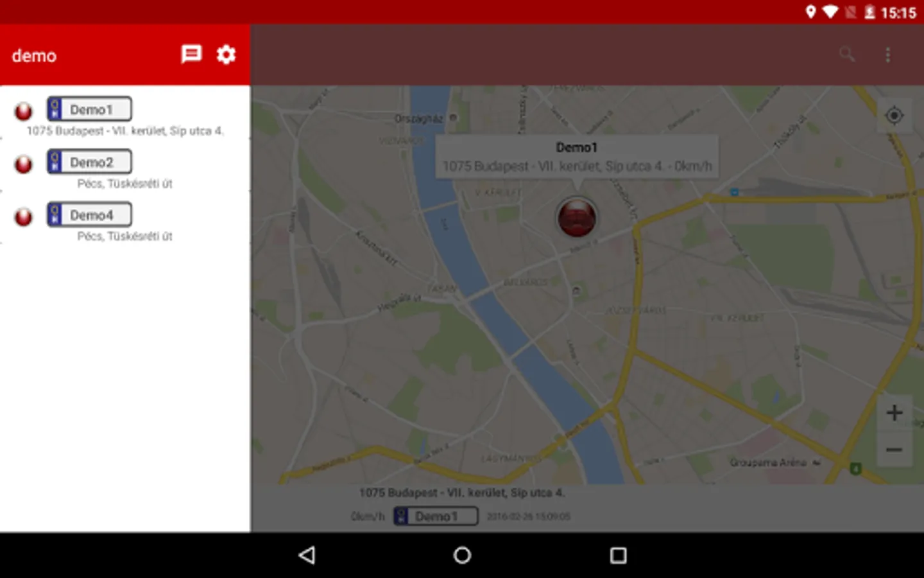This screenshot has height=578, width=924.
Task: Tap the search magnifier icon
Action: [847, 55]
